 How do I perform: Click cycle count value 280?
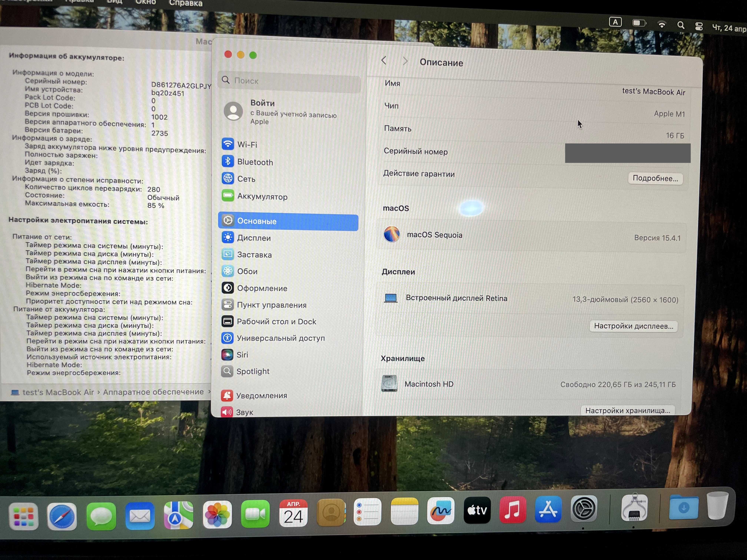[x=154, y=189]
